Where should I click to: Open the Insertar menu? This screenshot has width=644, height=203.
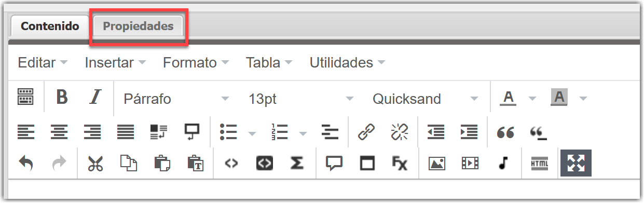(115, 63)
